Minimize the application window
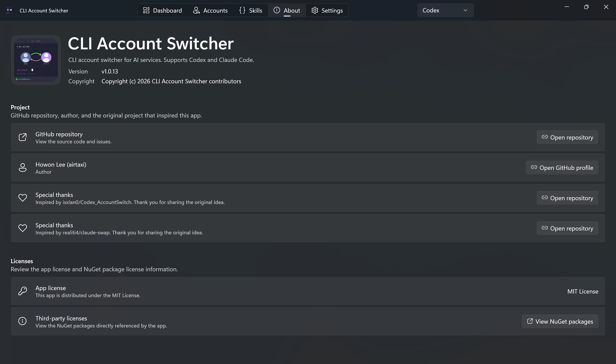The image size is (616, 364). (x=567, y=7)
